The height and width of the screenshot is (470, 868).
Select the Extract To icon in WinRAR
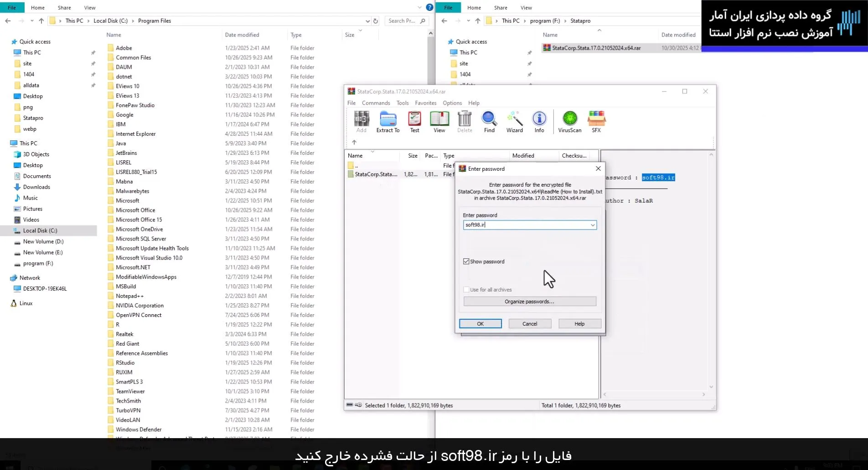coord(388,122)
